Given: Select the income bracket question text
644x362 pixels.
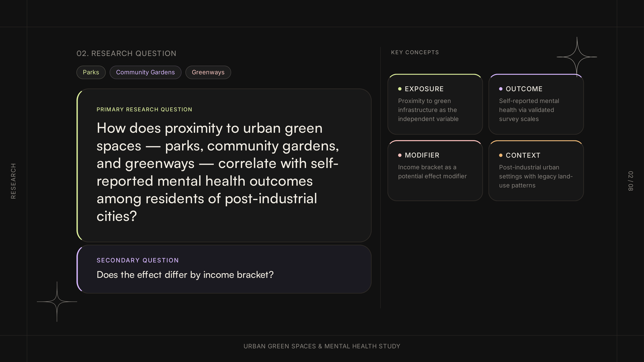Looking at the screenshot, I should (x=185, y=275).
